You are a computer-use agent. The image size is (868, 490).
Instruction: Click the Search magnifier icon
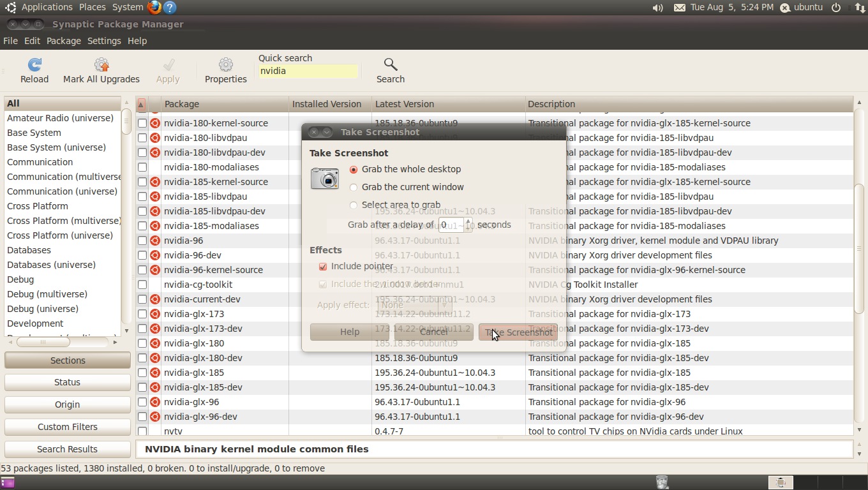click(x=391, y=64)
